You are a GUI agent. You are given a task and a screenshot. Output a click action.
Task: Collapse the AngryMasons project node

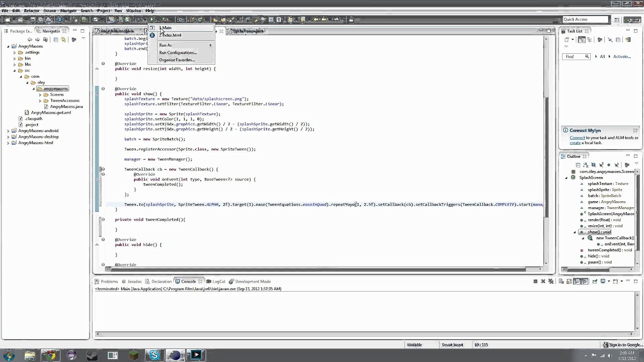(8, 46)
